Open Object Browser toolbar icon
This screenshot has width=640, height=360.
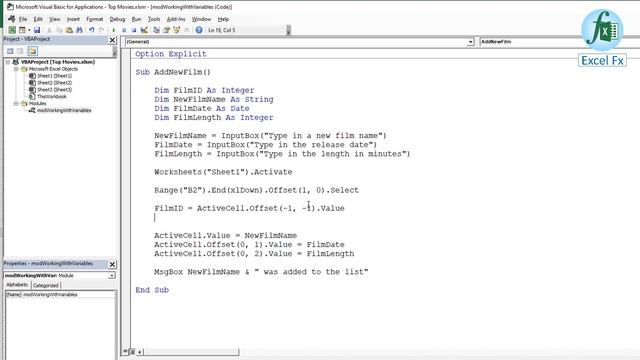pos(177,30)
